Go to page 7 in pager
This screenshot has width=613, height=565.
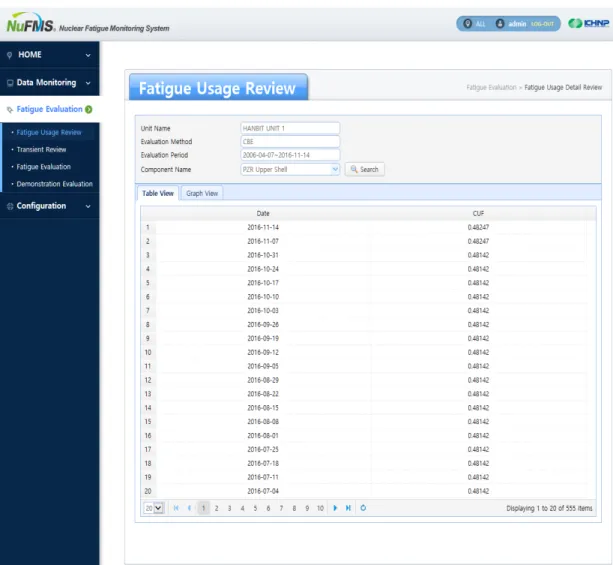coord(281,508)
